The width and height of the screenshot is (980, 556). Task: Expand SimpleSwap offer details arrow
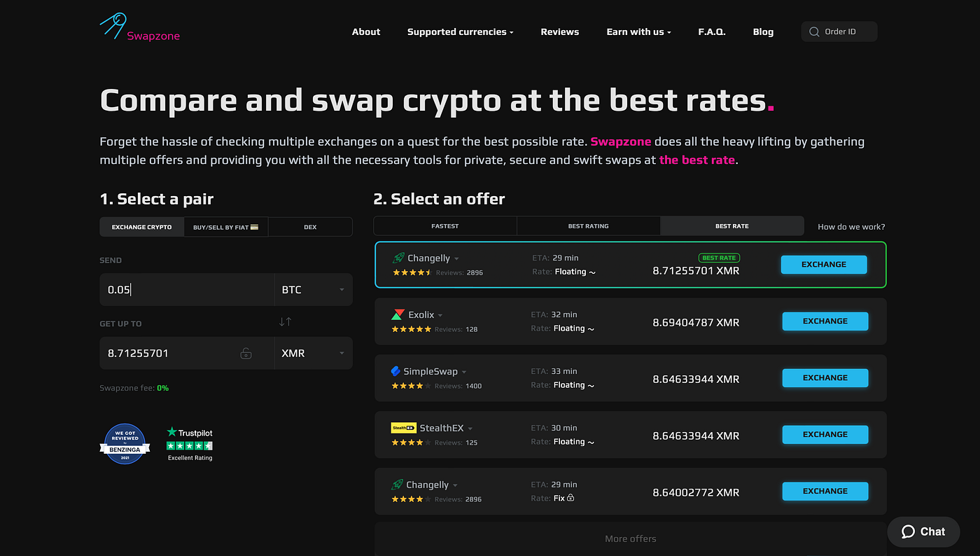coord(464,372)
